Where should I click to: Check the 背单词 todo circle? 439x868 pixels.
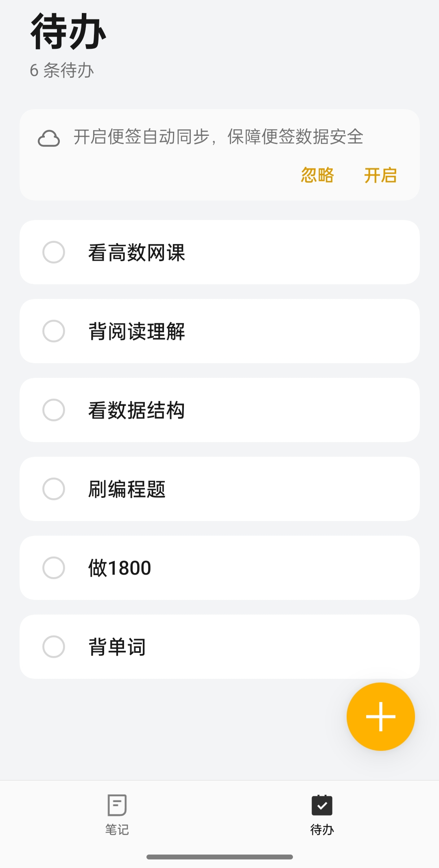(54, 647)
